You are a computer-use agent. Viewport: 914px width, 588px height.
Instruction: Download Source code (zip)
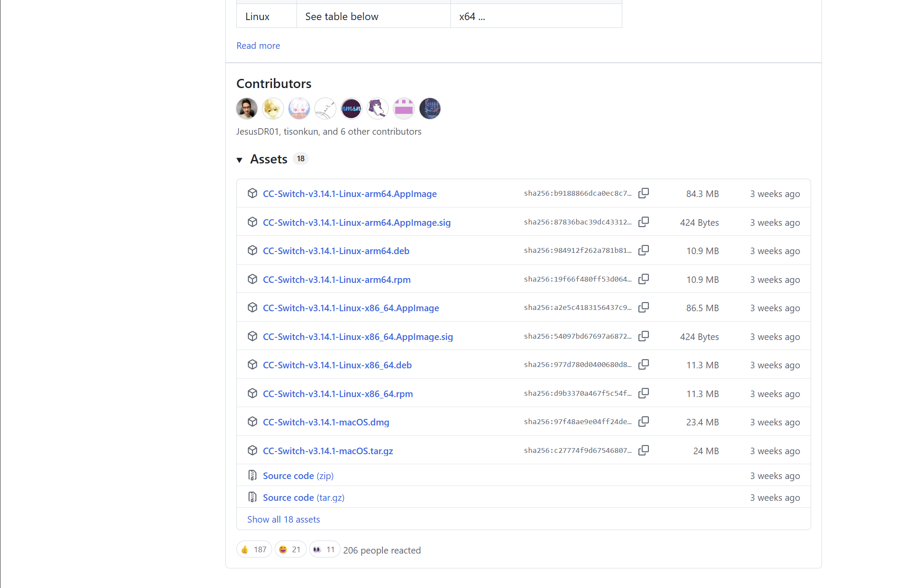pos(298,476)
